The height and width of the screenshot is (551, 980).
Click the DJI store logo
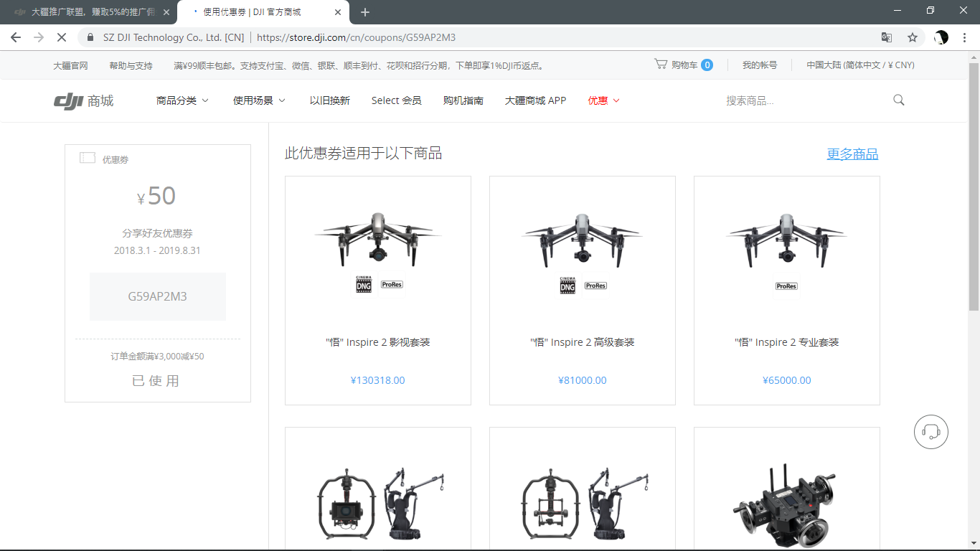(x=83, y=101)
